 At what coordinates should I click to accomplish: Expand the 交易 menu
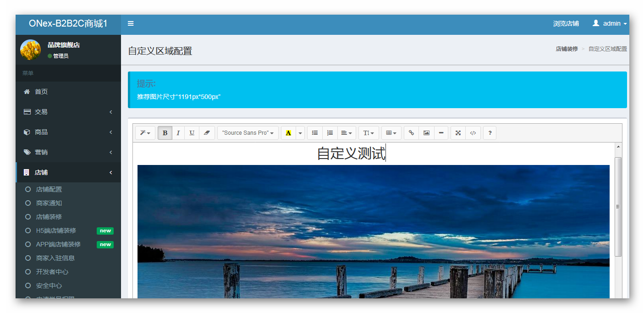[x=68, y=112]
